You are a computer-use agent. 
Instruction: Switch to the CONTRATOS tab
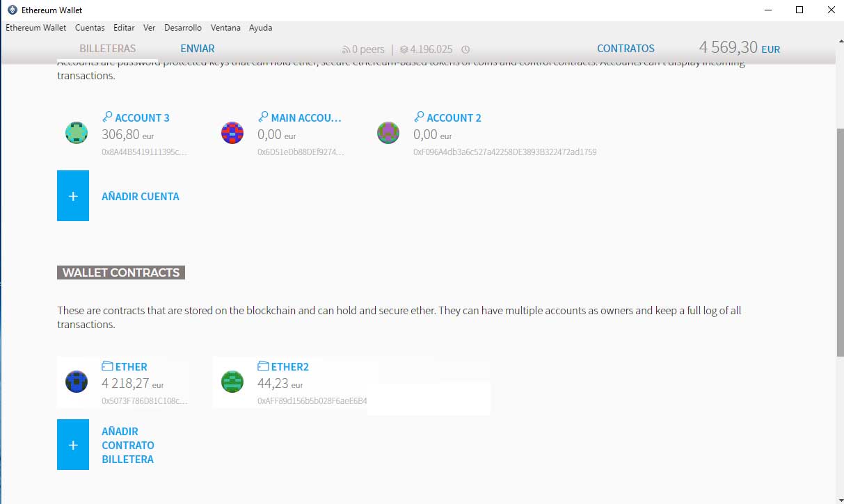pyautogui.click(x=625, y=49)
